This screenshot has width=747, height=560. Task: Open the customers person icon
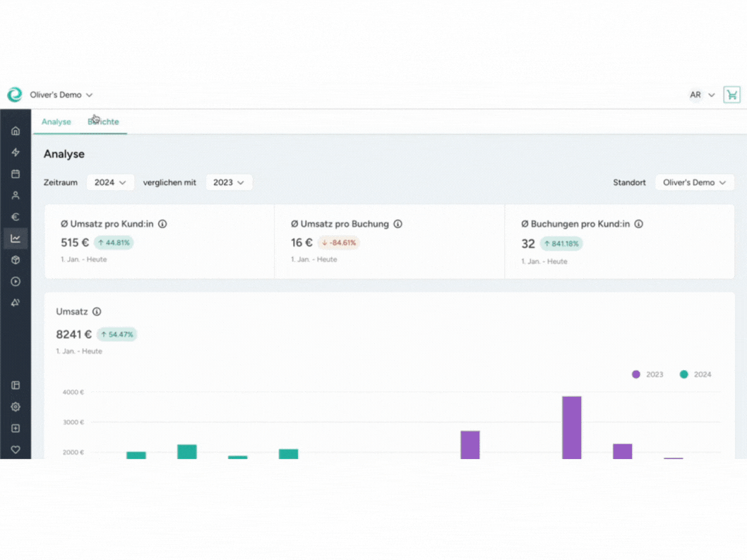16,196
